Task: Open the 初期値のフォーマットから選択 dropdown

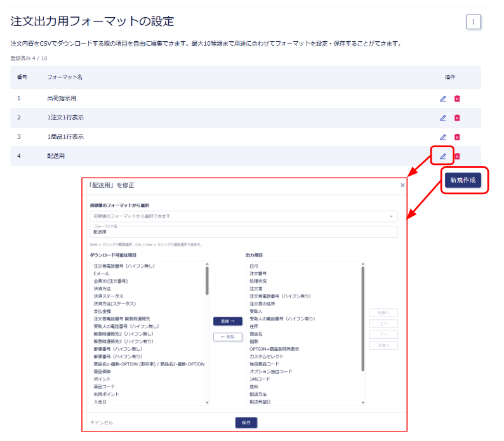Action: tap(244, 216)
